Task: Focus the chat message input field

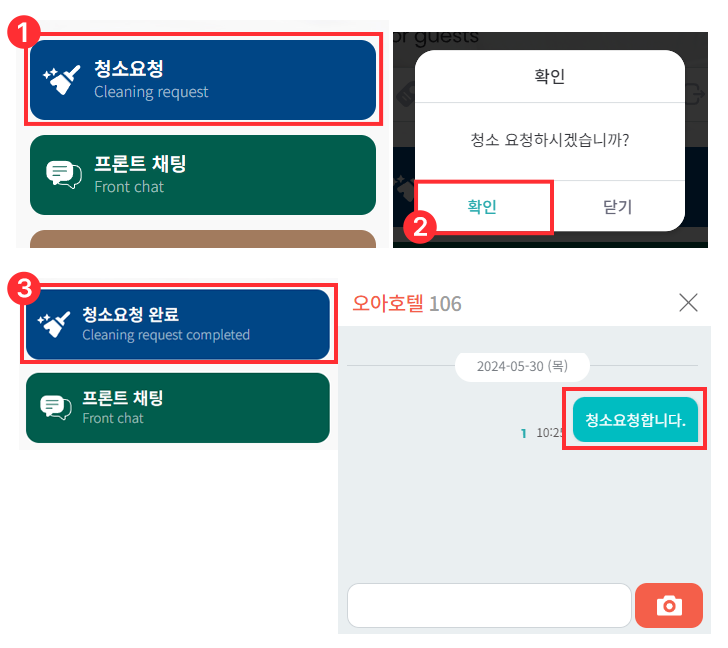Action: (x=489, y=605)
